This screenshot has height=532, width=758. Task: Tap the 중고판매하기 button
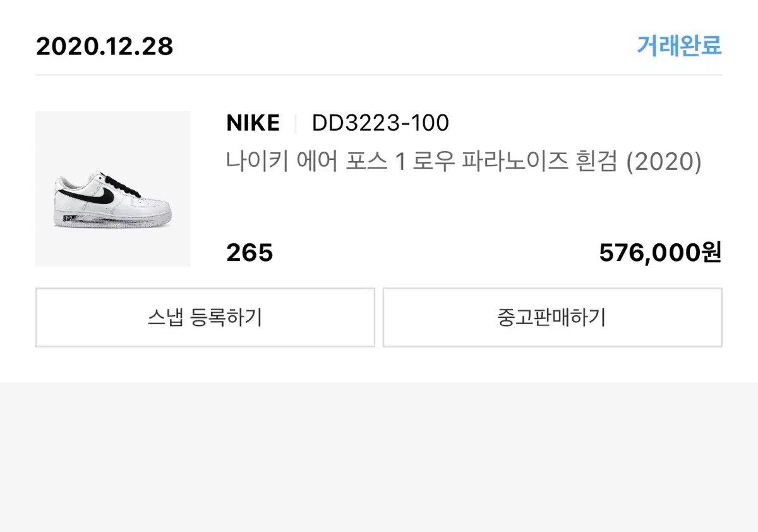click(552, 317)
